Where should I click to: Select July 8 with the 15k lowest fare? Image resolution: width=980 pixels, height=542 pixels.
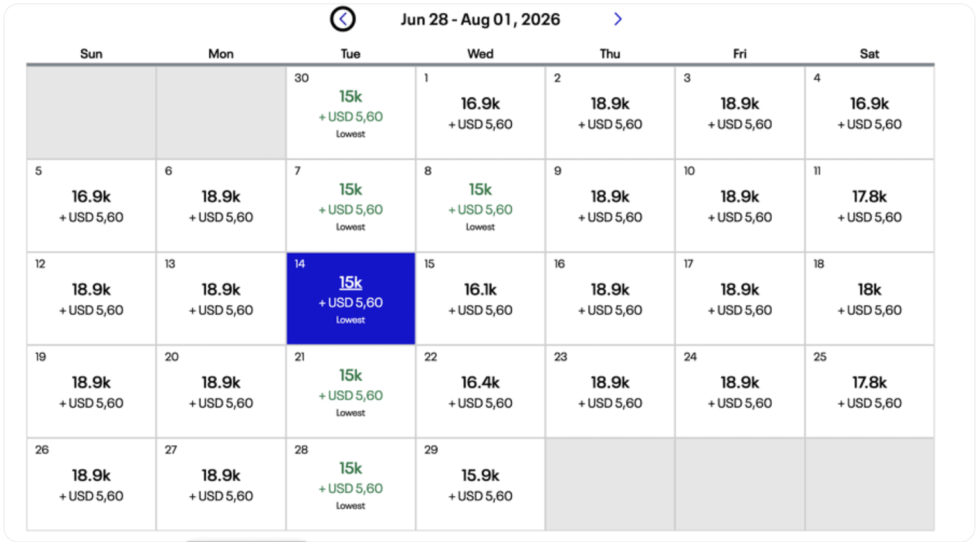click(480, 205)
